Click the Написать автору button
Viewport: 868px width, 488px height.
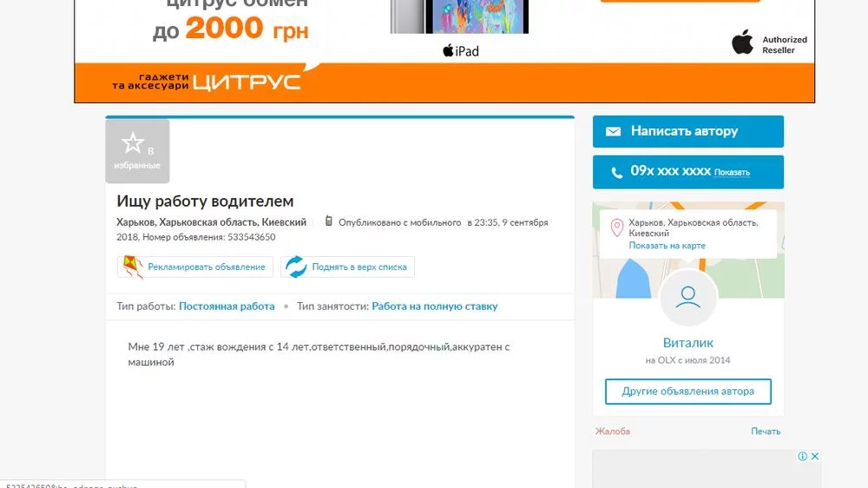[688, 131]
